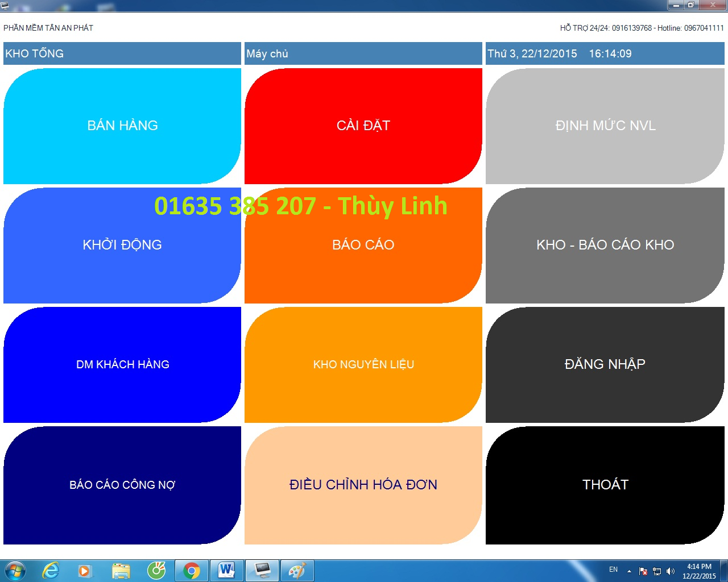Image resolution: width=728 pixels, height=582 pixels.
Task: Select the KHỞI ĐỘNG tile
Action: click(122, 245)
